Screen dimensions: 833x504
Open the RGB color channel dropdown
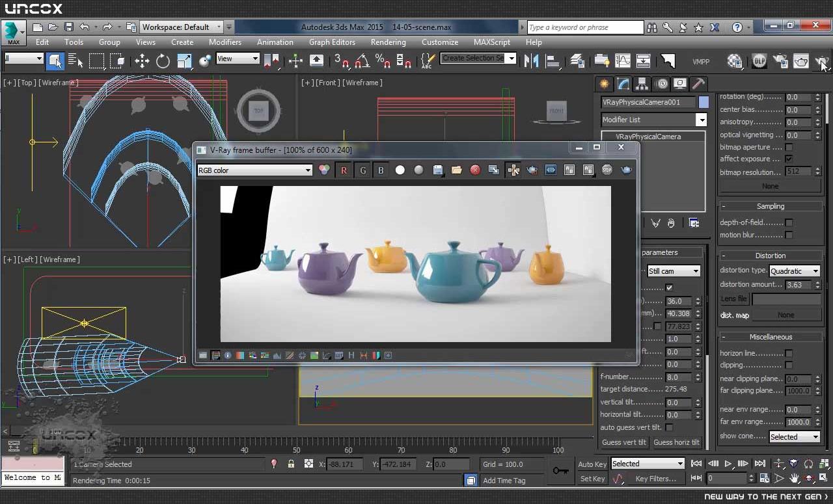[x=255, y=170]
